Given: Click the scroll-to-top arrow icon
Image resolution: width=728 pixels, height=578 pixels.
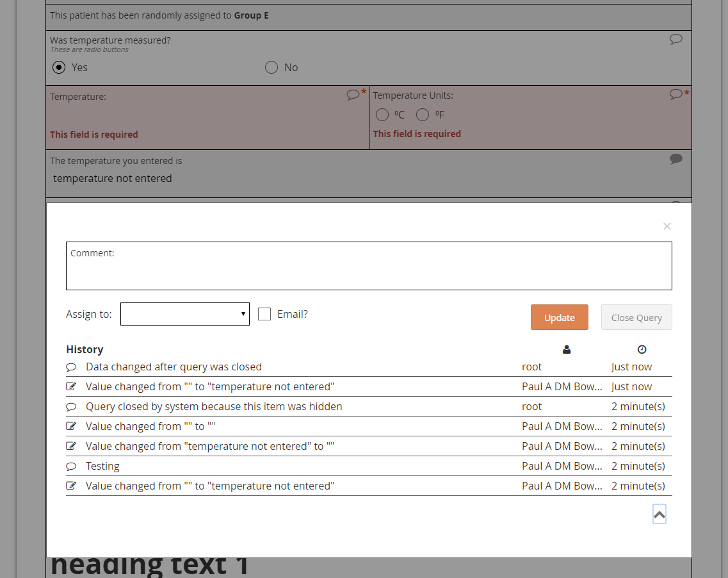Looking at the screenshot, I should (659, 513).
